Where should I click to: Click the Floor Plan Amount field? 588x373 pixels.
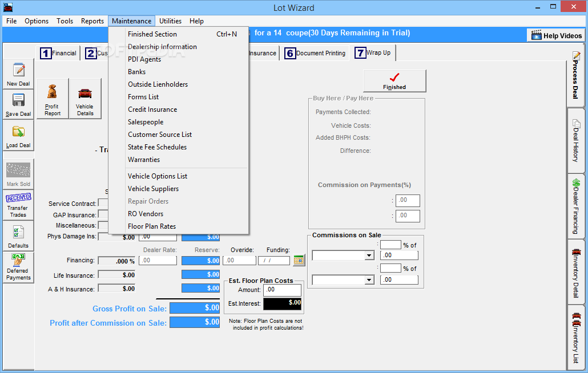tap(283, 290)
